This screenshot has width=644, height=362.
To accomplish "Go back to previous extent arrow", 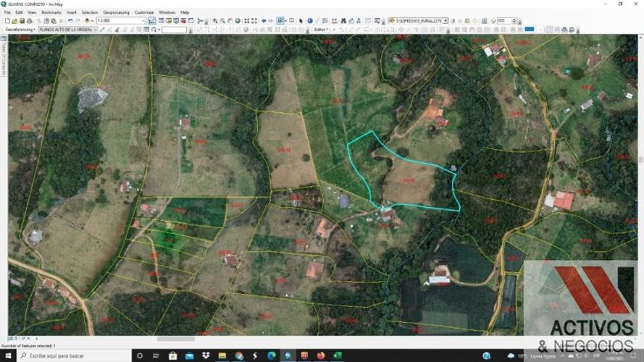I will coord(264,20).
